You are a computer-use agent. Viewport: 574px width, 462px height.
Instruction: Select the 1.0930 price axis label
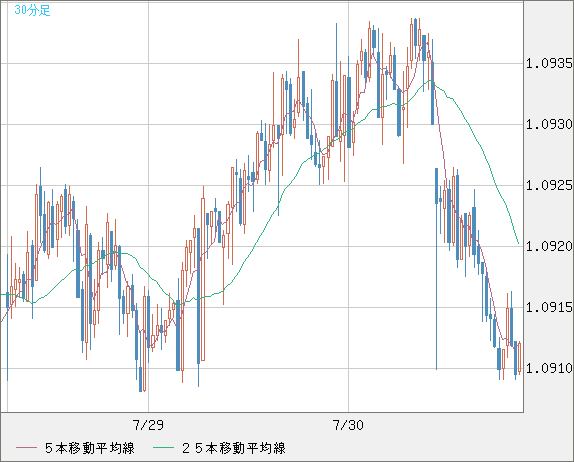point(549,124)
